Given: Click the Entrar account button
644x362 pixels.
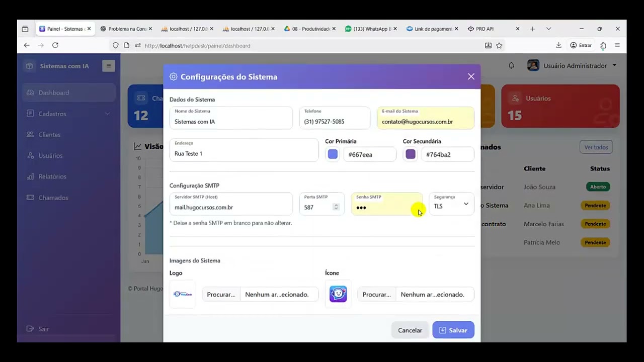Looking at the screenshot, I should 581,45.
